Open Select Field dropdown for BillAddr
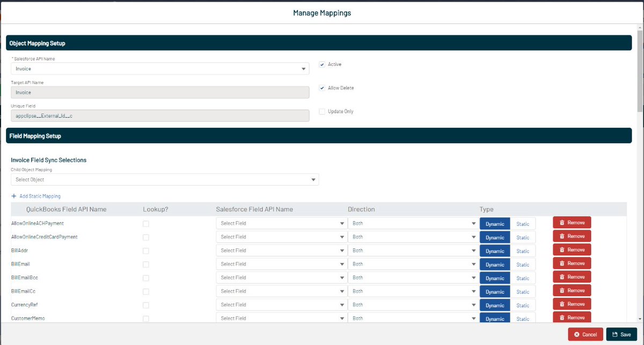The height and width of the screenshot is (345, 644). (x=282, y=251)
